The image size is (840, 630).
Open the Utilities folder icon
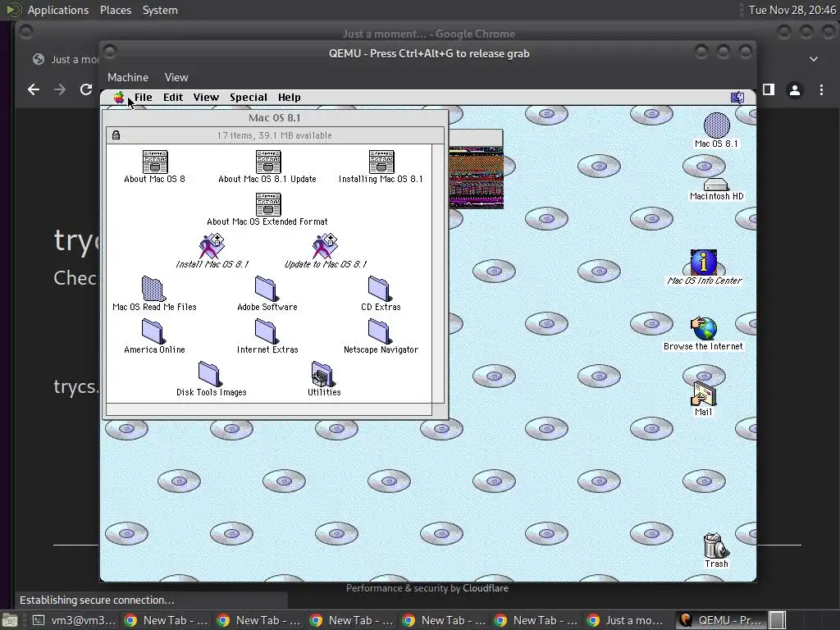pyautogui.click(x=322, y=374)
